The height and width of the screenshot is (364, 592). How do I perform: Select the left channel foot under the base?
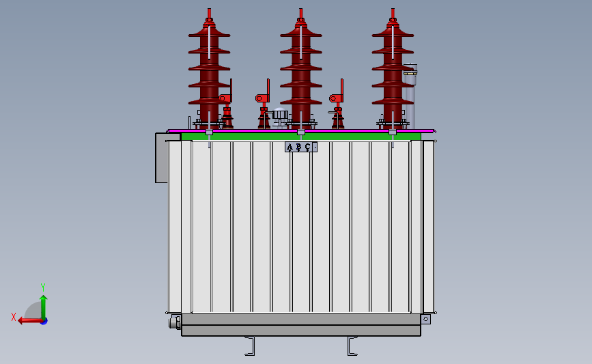tap(250, 346)
